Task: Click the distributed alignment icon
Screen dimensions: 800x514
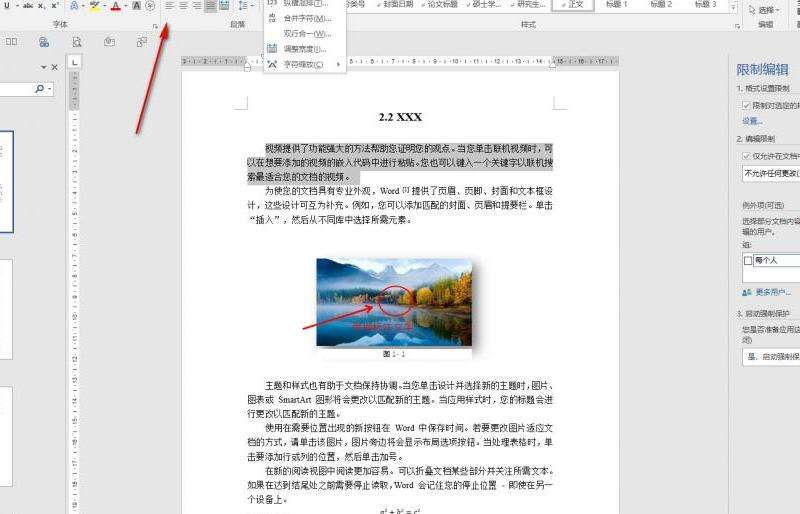Action: click(224, 6)
